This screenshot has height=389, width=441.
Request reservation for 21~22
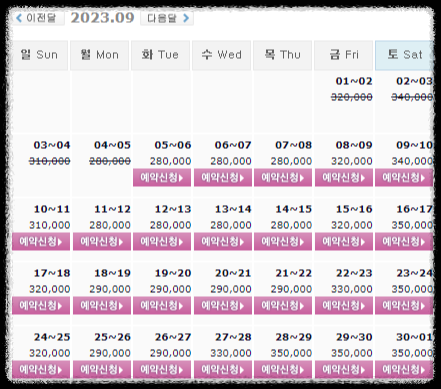pos(283,305)
